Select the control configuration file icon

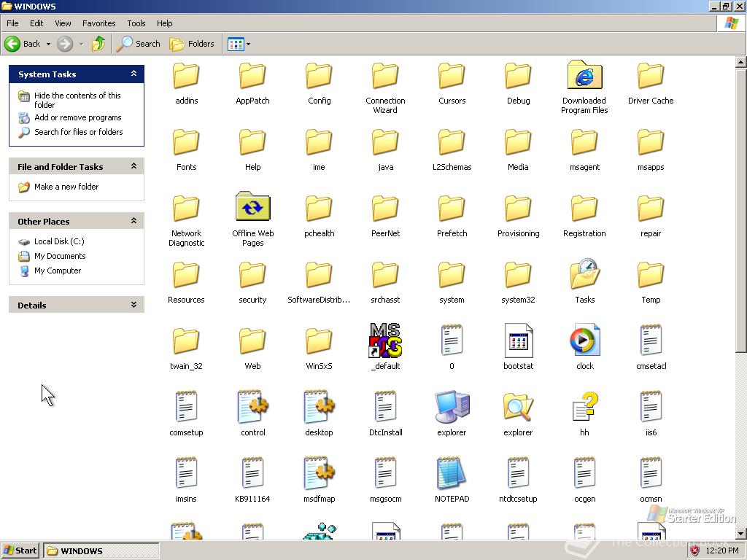[252, 407]
